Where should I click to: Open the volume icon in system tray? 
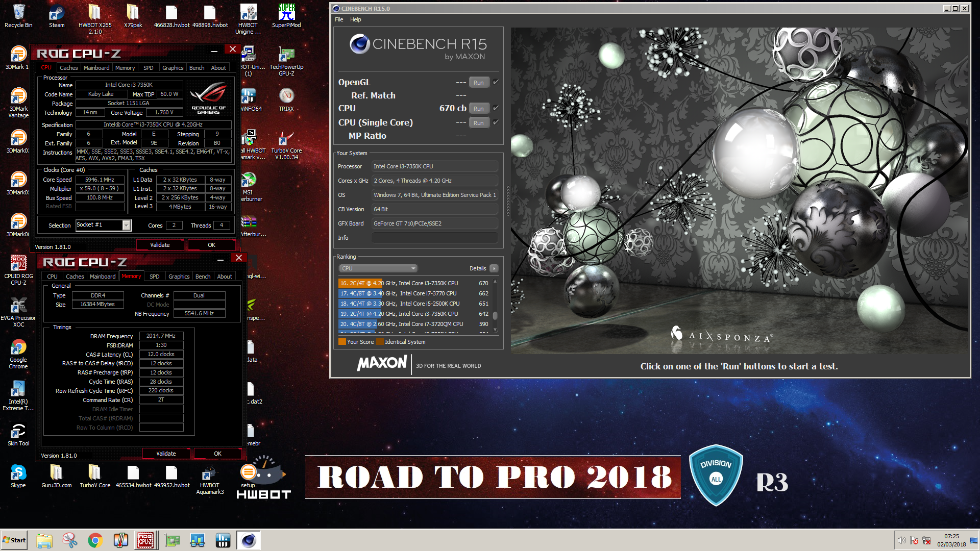901,541
